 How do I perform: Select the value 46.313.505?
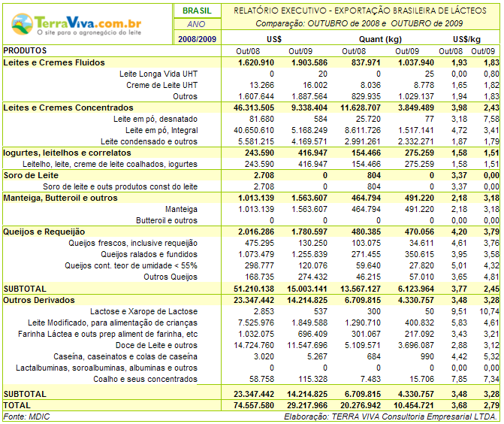tap(254, 108)
